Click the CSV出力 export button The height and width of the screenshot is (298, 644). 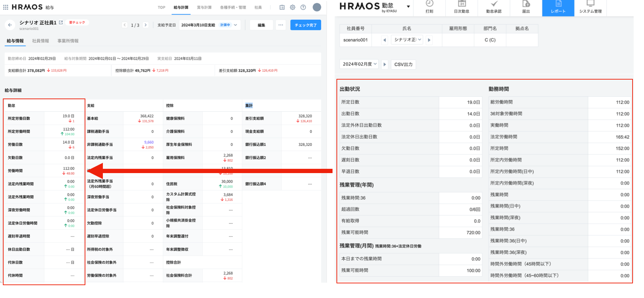click(x=403, y=64)
